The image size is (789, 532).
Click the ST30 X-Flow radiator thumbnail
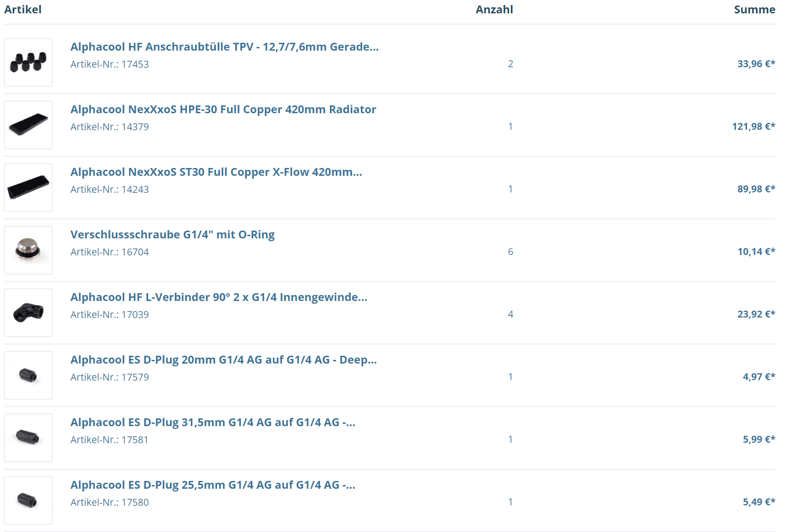pos(28,187)
